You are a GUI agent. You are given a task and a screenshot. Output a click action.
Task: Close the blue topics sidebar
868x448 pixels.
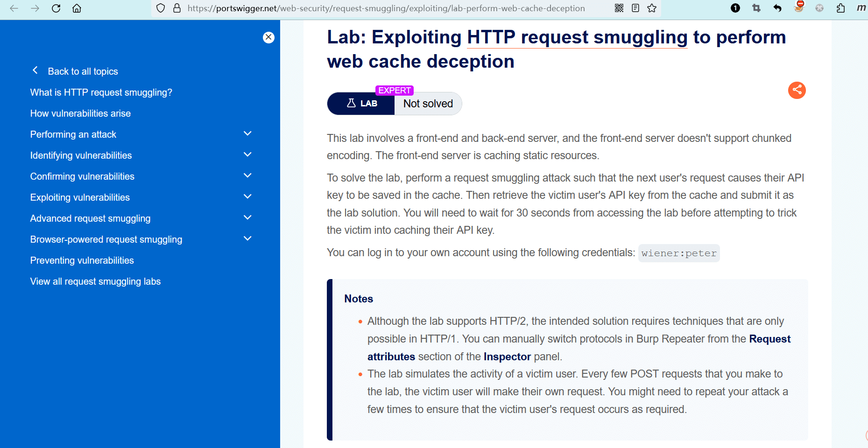268,37
